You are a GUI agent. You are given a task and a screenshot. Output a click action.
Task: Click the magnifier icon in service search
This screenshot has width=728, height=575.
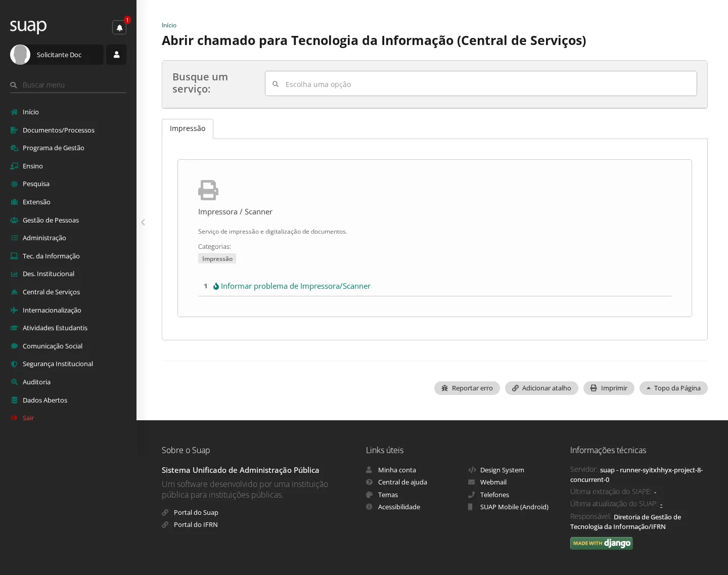(x=276, y=84)
